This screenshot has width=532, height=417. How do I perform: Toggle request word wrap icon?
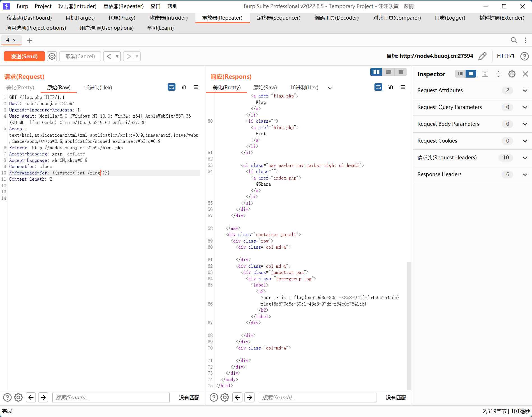click(172, 87)
